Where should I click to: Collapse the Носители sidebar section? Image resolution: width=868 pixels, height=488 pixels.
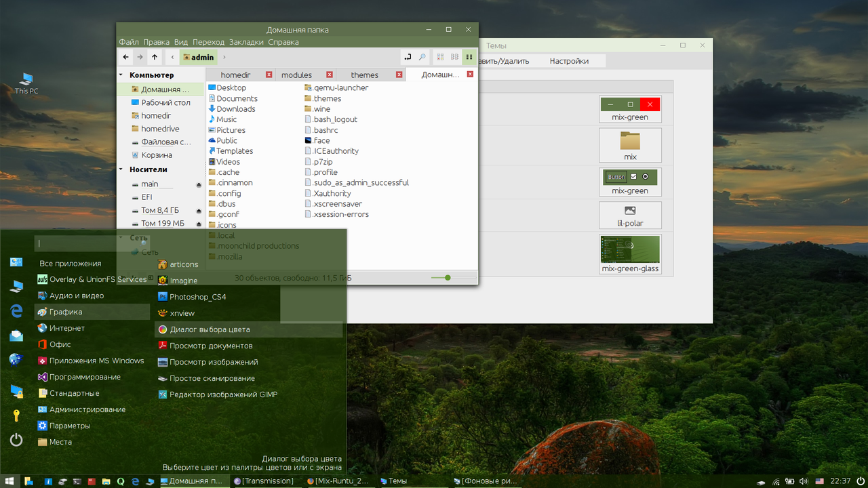pyautogui.click(x=121, y=169)
